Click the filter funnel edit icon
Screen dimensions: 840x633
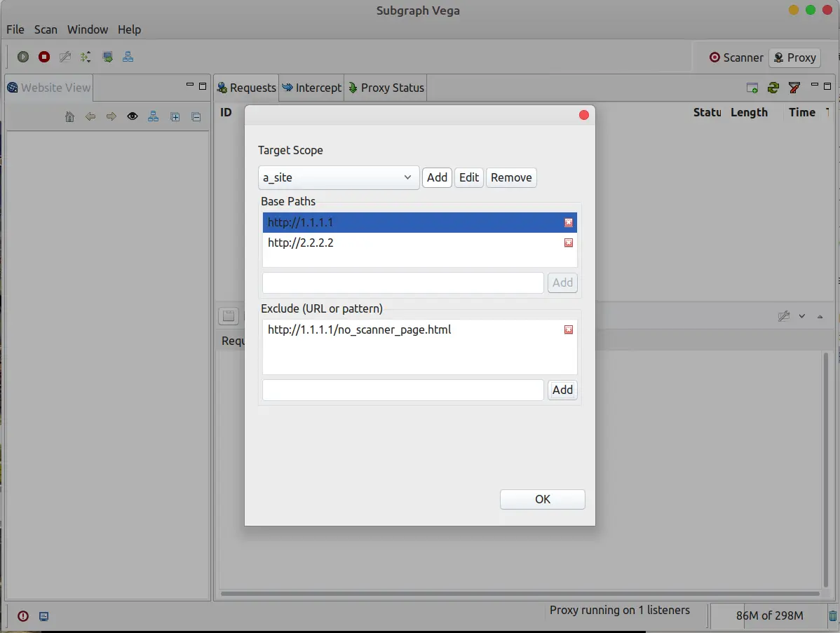pos(794,88)
